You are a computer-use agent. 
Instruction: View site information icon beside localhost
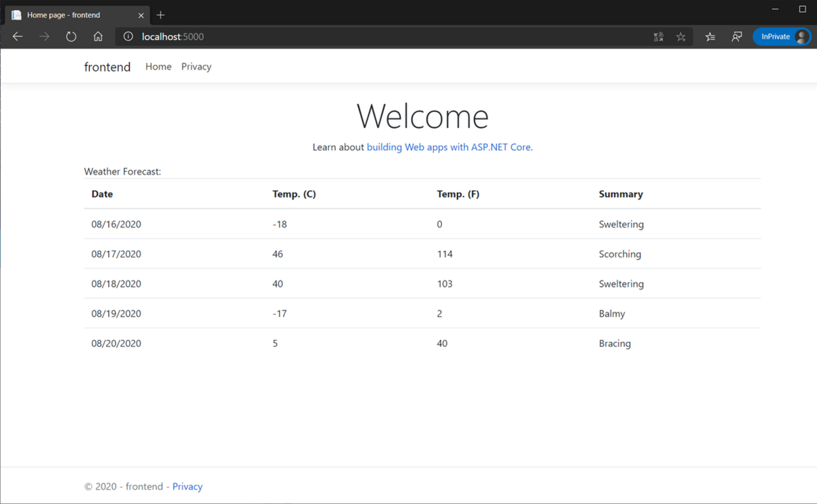[128, 36]
